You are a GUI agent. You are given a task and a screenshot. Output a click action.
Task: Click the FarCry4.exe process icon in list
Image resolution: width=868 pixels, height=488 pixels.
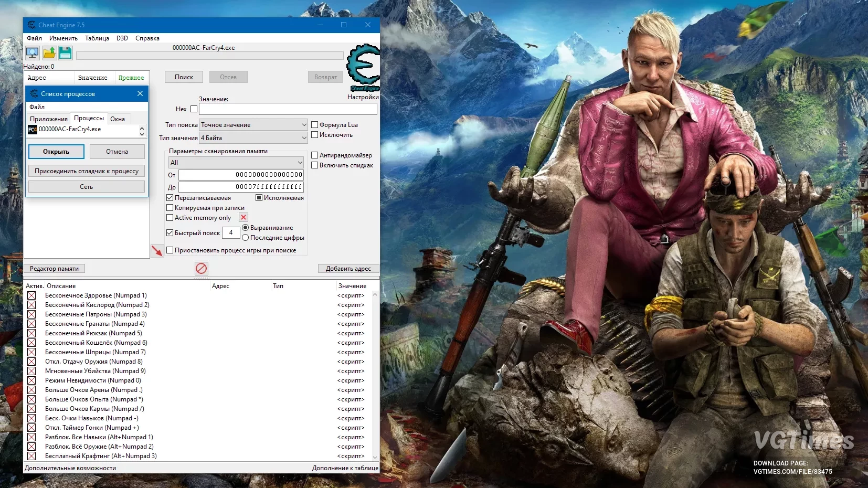point(33,130)
